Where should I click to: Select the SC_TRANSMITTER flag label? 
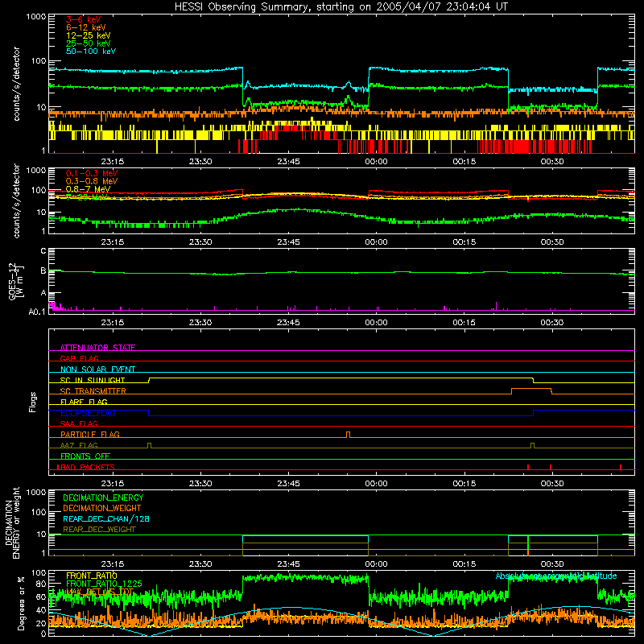tap(93, 391)
